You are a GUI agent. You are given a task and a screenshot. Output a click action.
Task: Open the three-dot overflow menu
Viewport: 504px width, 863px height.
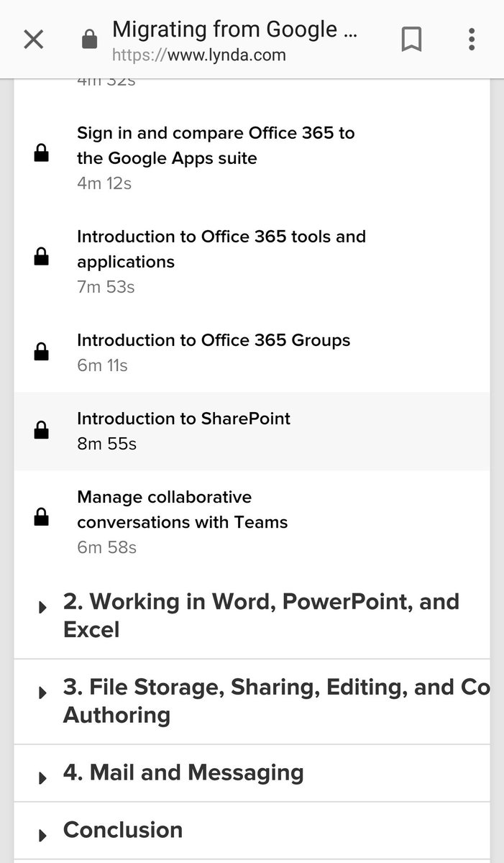point(472,40)
